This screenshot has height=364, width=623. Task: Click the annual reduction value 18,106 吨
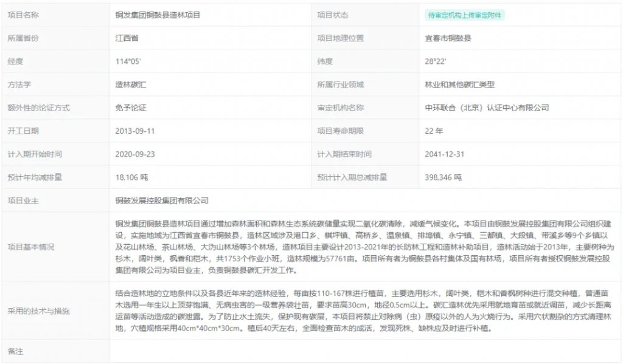point(132,177)
